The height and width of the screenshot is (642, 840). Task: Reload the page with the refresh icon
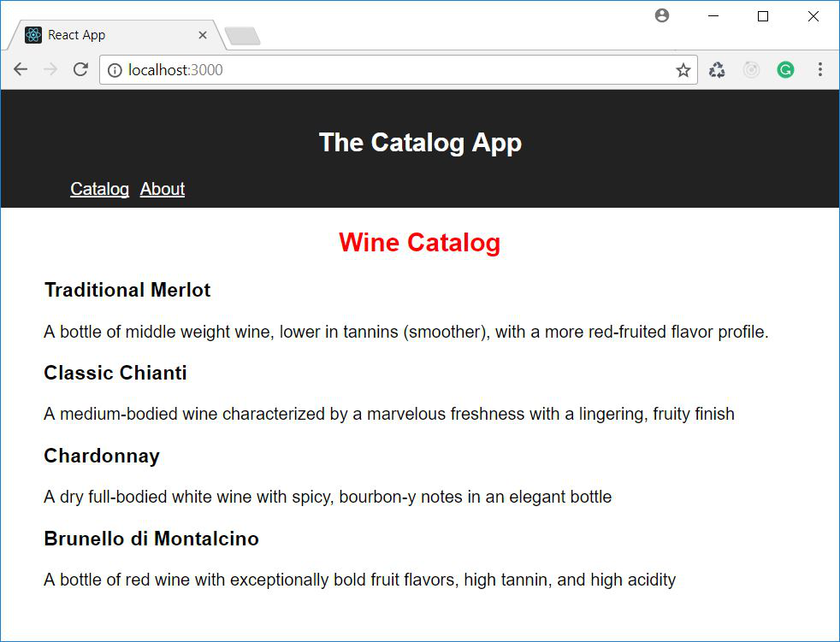click(x=80, y=69)
